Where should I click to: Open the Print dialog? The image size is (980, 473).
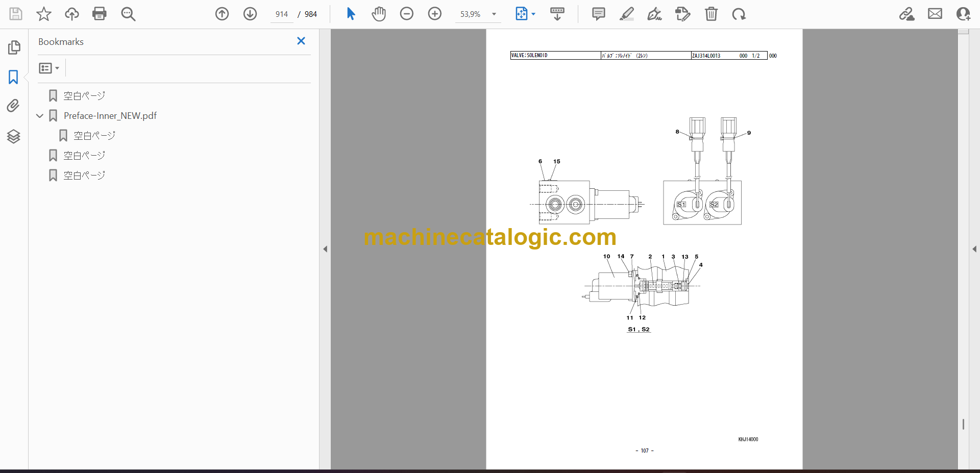coord(100,14)
